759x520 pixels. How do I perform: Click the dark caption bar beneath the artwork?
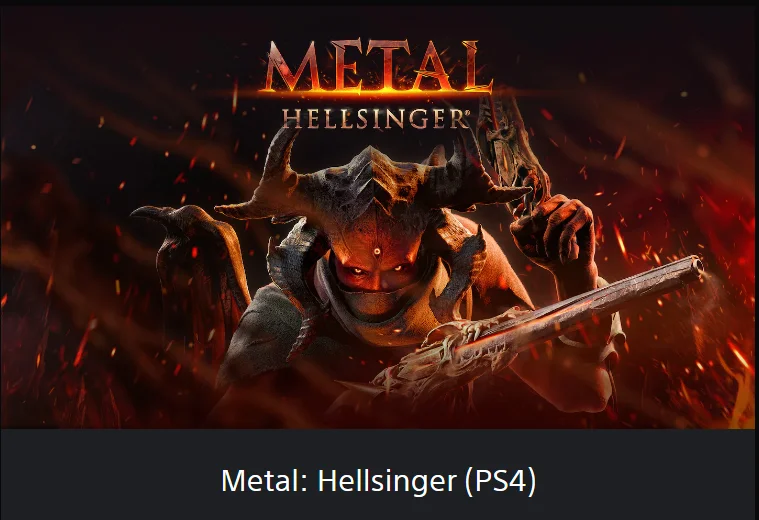pos(380,474)
